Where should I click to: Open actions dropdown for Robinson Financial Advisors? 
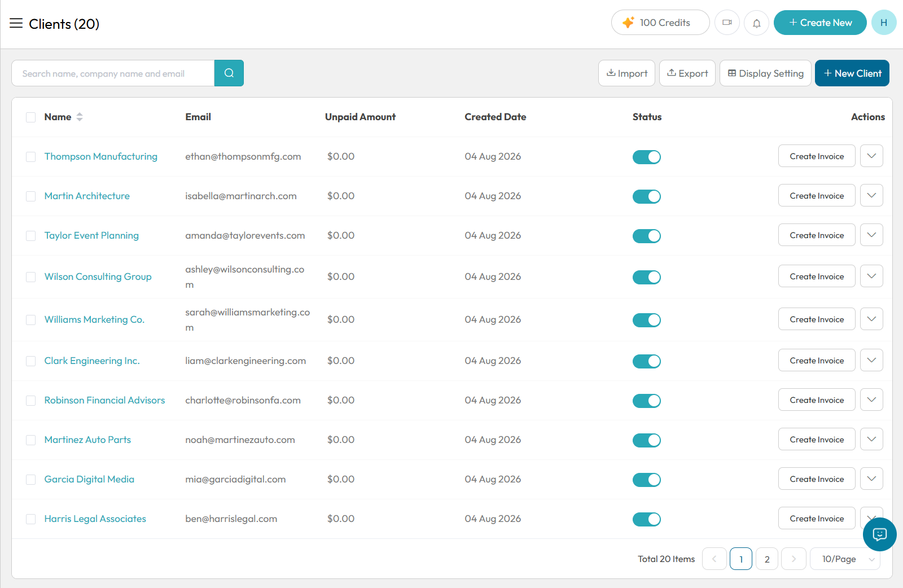pyautogui.click(x=871, y=400)
